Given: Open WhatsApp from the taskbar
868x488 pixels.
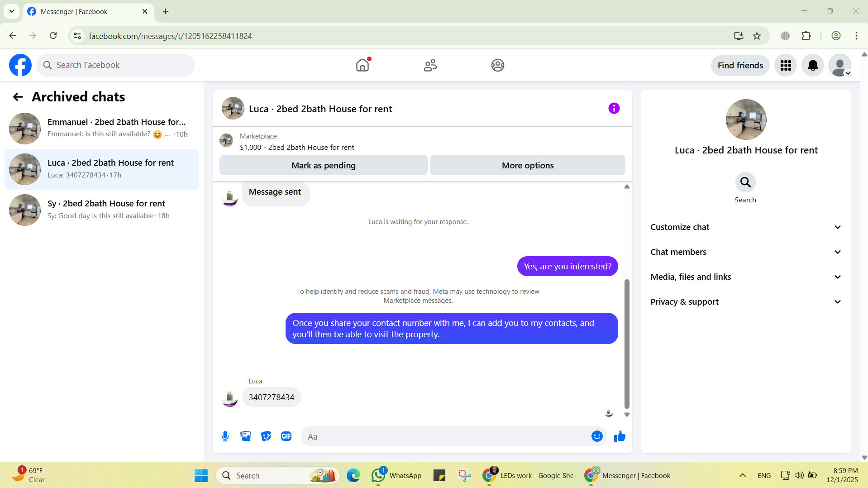Looking at the screenshot, I should click(397, 475).
